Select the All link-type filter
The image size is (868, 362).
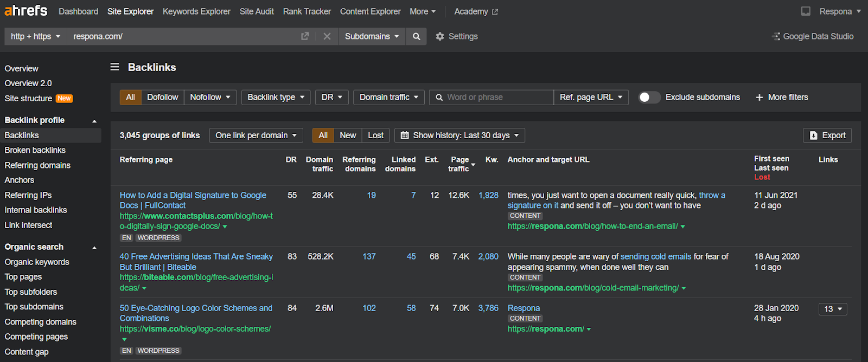[x=130, y=98]
